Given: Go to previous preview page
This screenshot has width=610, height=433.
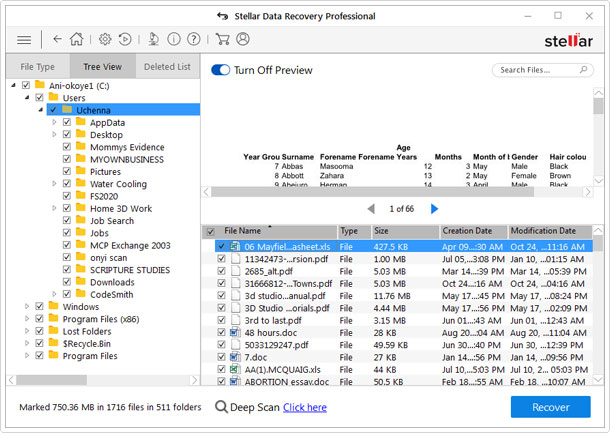Looking at the screenshot, I should coord(371,209).
